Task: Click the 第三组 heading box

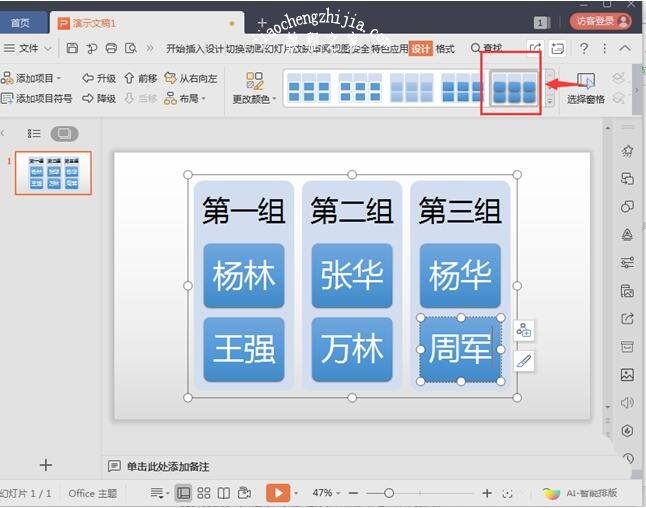Action: 460,211
